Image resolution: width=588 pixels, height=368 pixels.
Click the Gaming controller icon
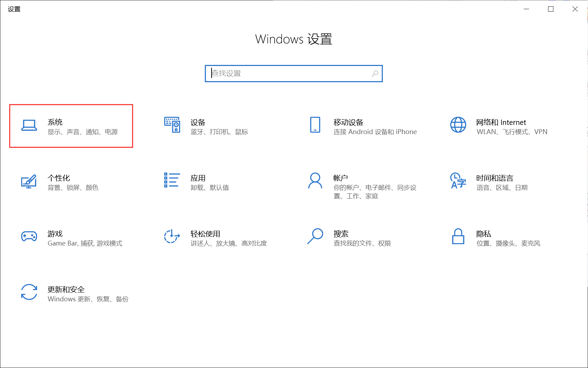(x=29, y=236)
